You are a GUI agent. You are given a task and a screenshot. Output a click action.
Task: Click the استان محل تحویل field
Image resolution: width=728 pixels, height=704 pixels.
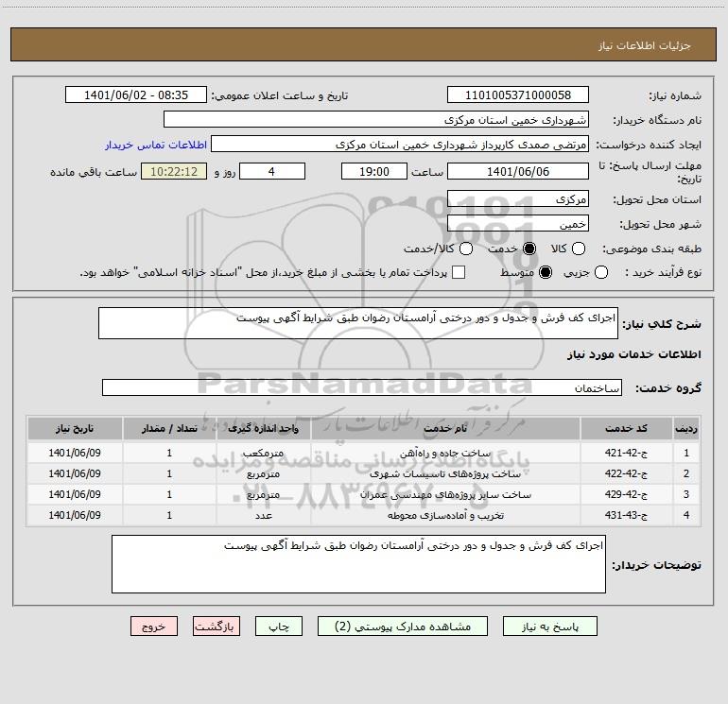click(518, 199)
